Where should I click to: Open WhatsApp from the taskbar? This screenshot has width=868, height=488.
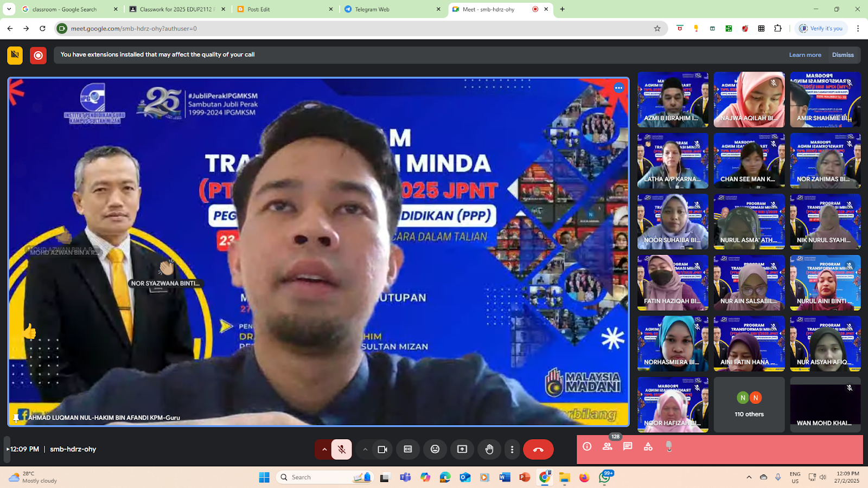605,477
